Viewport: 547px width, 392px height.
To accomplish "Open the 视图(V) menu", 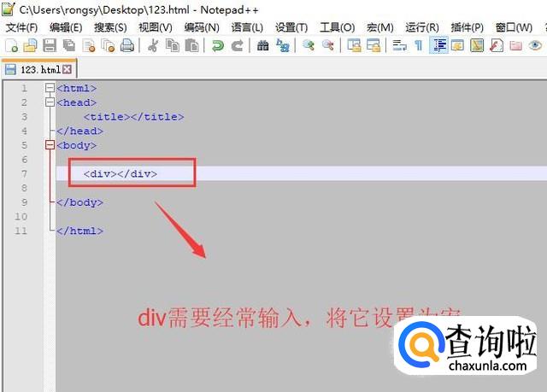I will 156,27.
